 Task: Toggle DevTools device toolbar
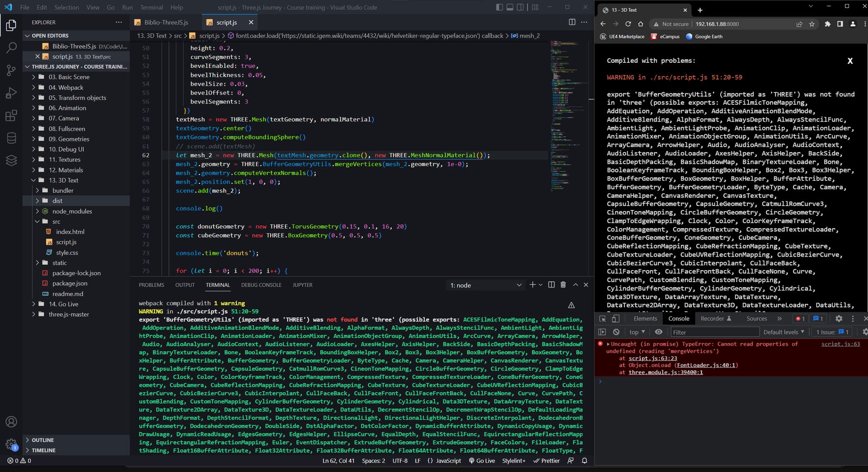coord(616,318)
